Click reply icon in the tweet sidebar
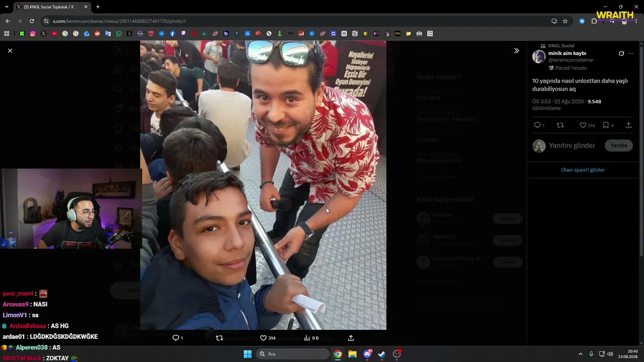 tap(537, 125)
